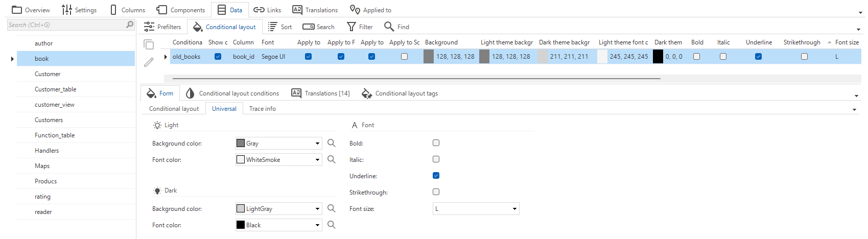Toggle Apply to Sc checkbox in old_books row
Screen dimensions: 868x239
point(404,57)
